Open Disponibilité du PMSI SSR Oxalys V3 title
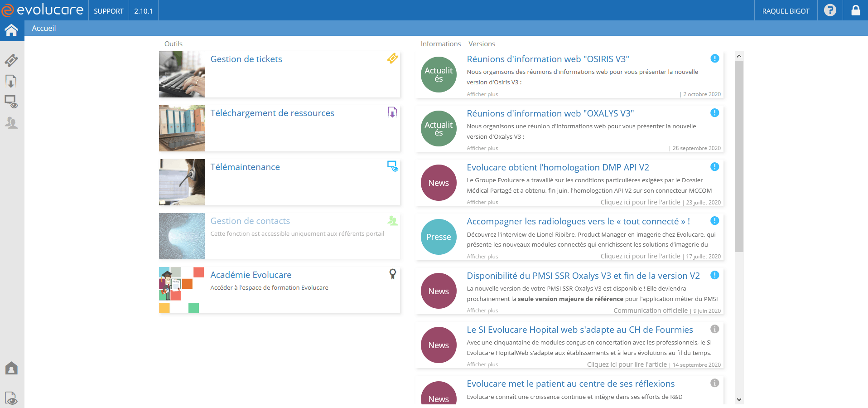 point(583,276)
